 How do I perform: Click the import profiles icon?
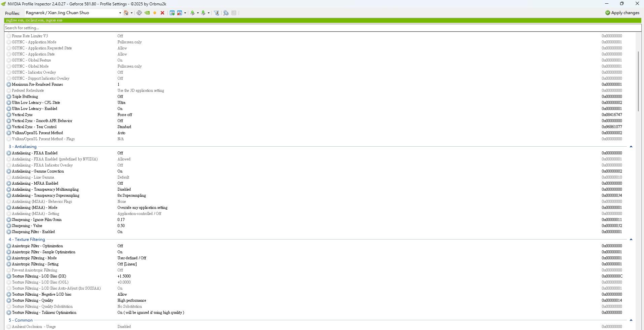tap(203, 13)
